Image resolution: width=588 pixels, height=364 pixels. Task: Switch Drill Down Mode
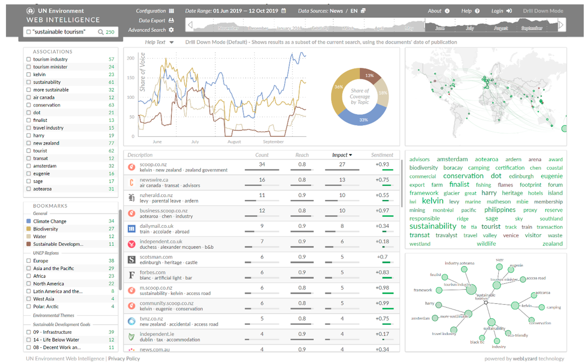pos(543,11)
